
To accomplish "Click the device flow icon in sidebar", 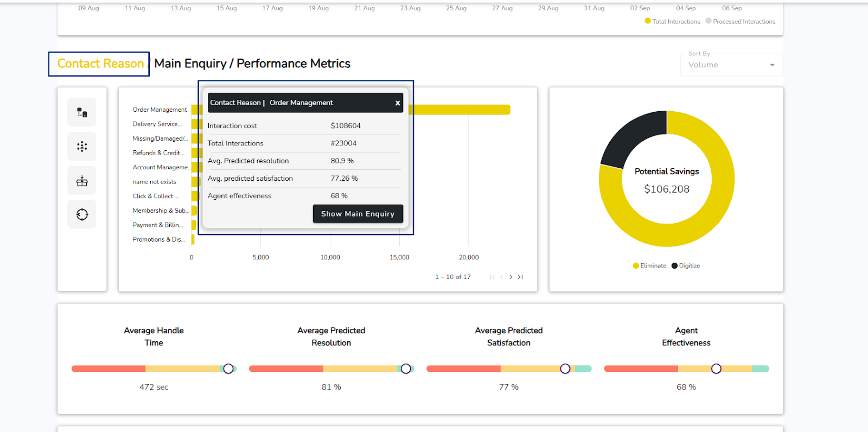I will point(82,112).
